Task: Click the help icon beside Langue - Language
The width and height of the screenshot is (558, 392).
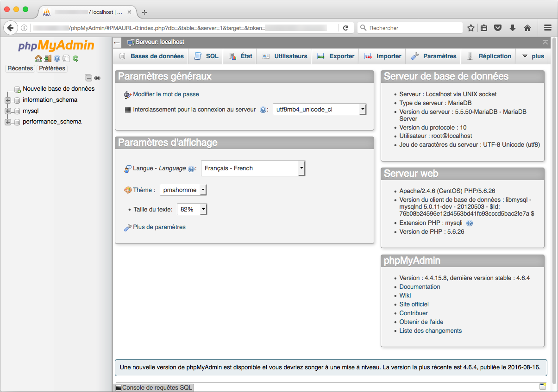Action: [191, 168]
